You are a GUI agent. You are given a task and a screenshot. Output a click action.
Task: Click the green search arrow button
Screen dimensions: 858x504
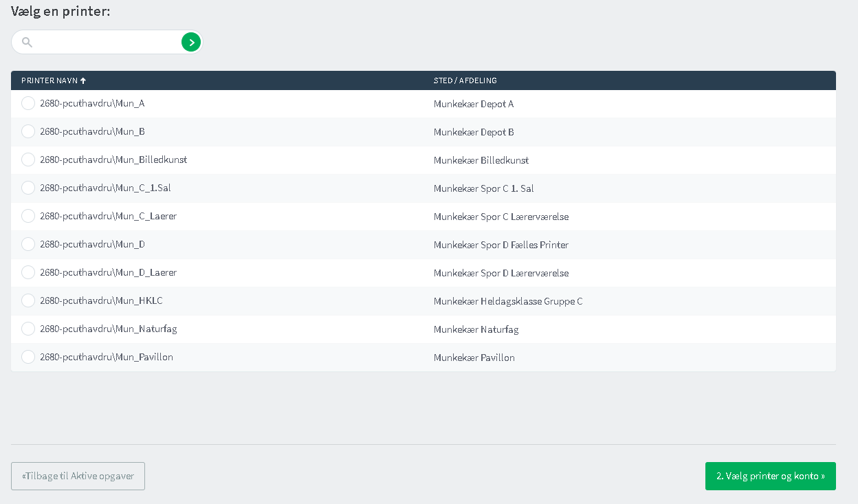coord(191,43)
